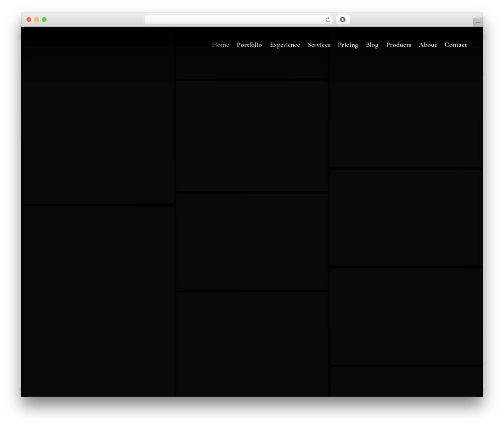504x427 pixels.
Task: Open the third tile in the middle column
Action: pos(252,241)
